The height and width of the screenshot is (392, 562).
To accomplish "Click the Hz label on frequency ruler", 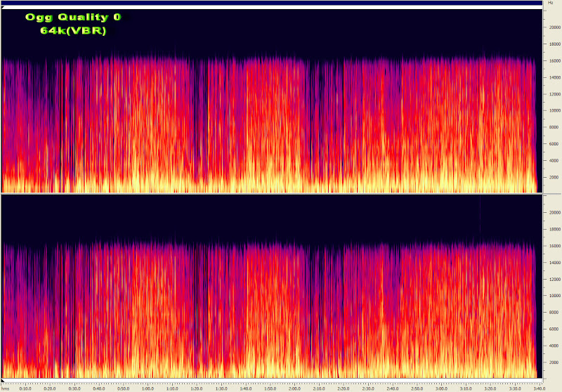I will [550, 3].
